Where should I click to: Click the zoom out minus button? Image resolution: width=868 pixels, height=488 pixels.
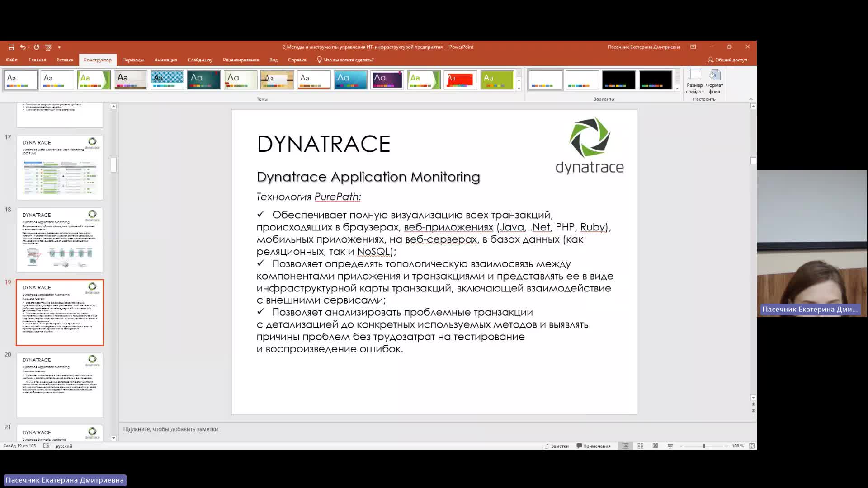pyautogui.click(x=681, y=446)
